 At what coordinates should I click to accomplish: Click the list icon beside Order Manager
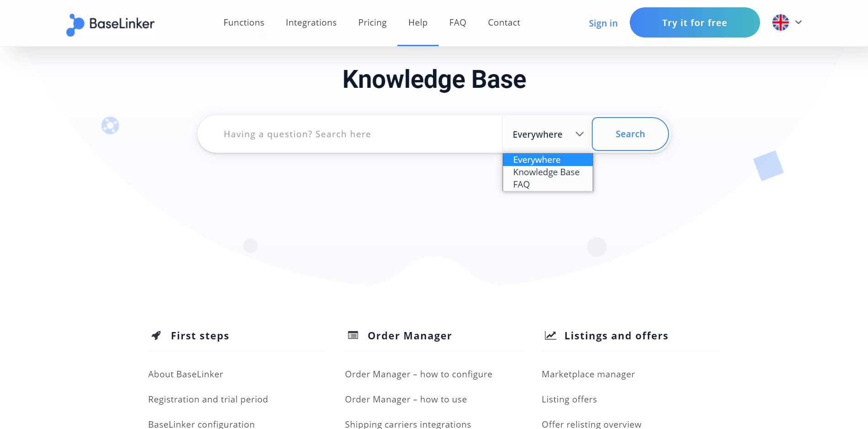(x=353, y=335)
